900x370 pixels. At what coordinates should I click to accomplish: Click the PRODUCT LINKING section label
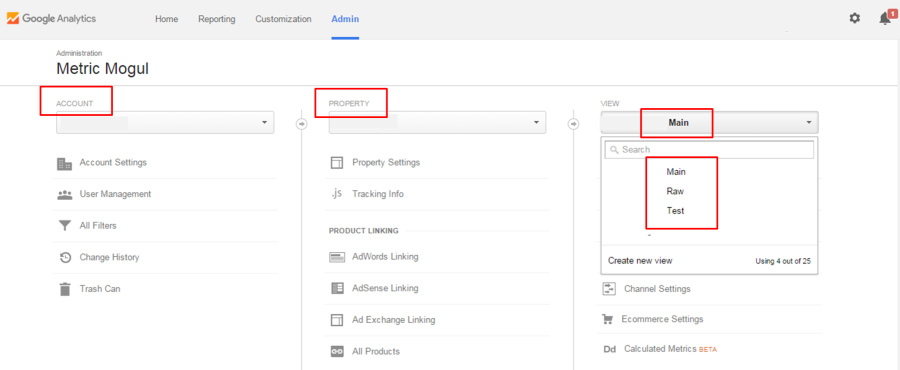point(363,231)
